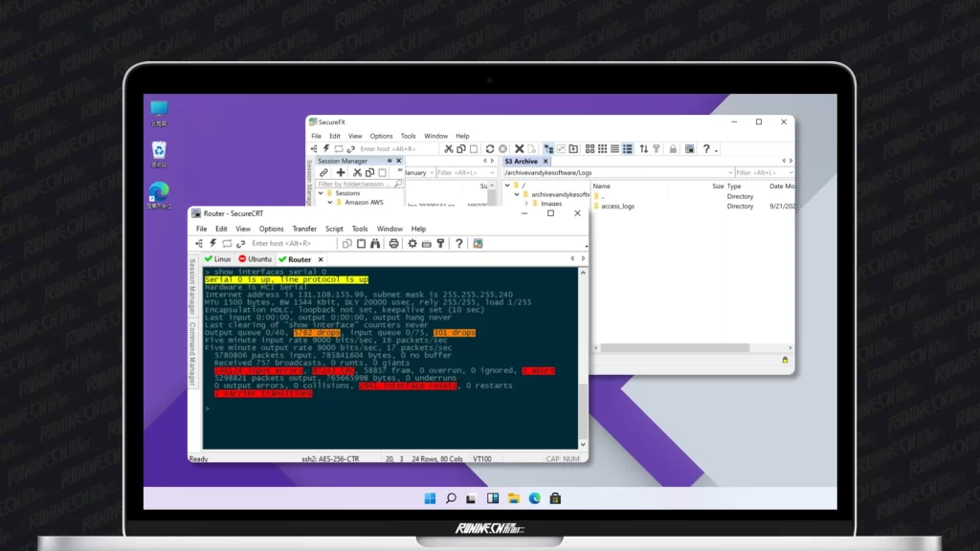Open the Transfer menu in SecureCRT
Screen dimensions: 980x551
click(x=304, y=230)
